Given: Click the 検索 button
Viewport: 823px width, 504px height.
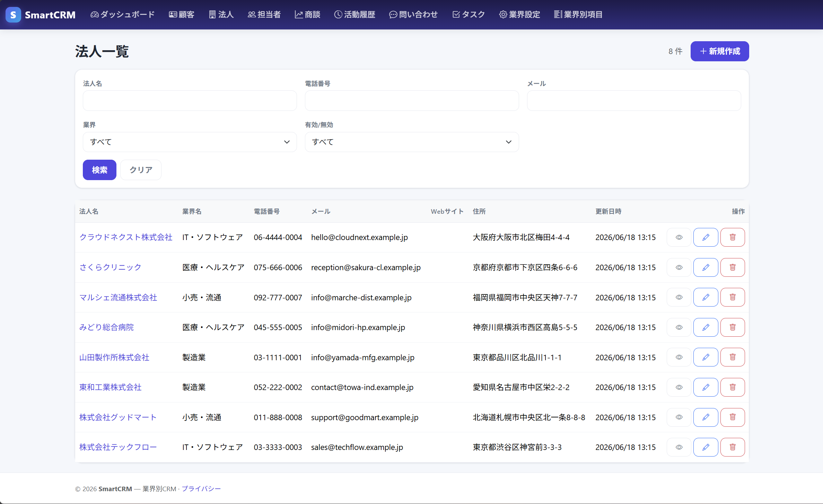Looking at the screenshot, I should click(99, 170).
